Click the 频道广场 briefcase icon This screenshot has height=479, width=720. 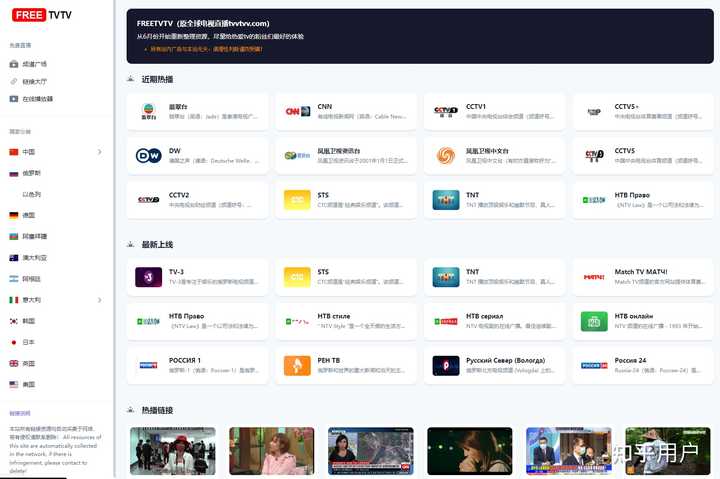(14, 64)
